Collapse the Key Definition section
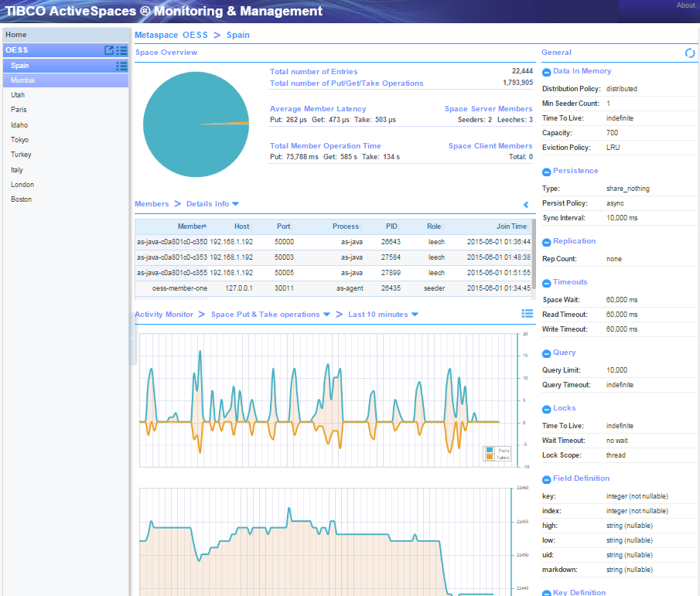The image size is (700, 596). click(x=545, y=592)
